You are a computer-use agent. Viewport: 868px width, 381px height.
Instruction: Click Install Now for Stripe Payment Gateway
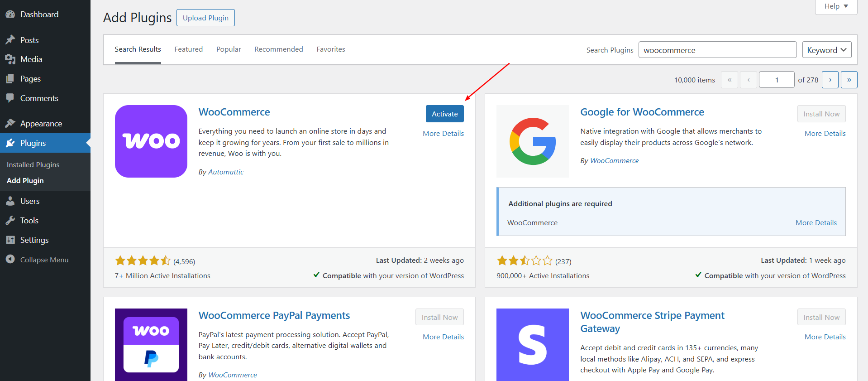point(821,317)
